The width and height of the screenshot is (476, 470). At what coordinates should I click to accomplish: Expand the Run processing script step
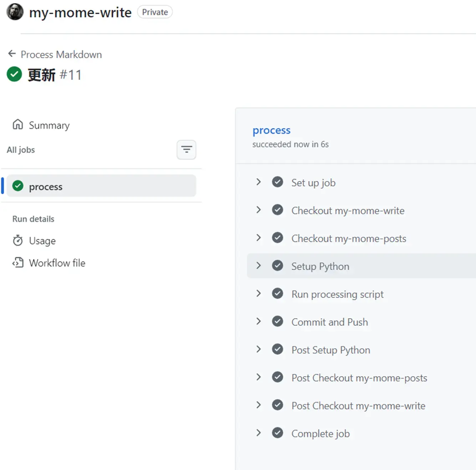tap(259, 294)
